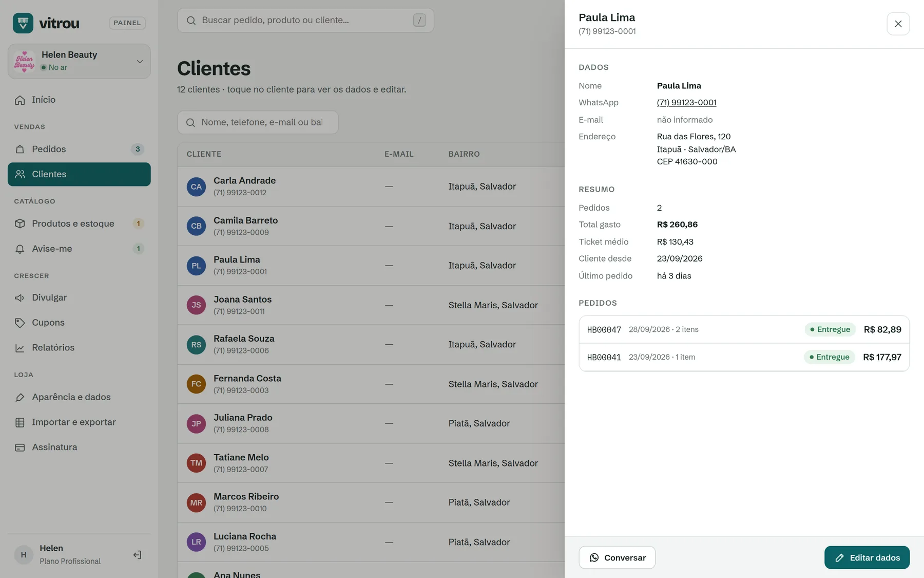Open Pedidos from the sidebar

tap(79, 149)
